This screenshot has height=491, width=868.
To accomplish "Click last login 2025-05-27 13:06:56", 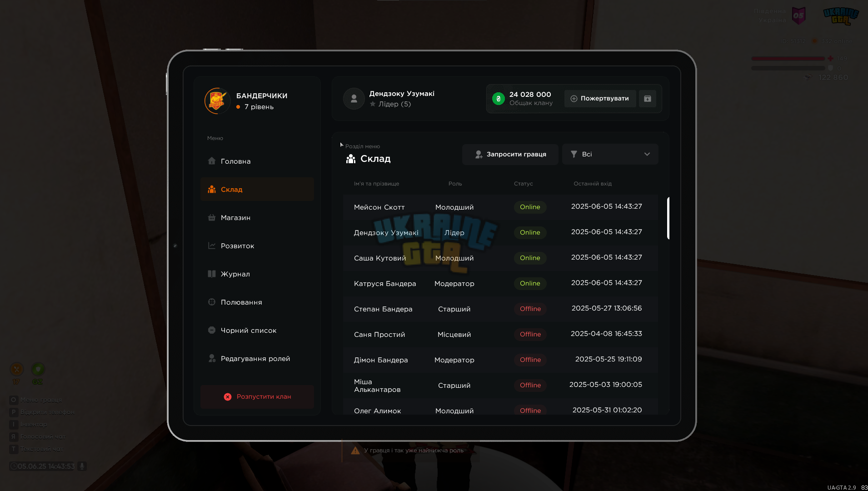I will pyautogui.click(x=607, y=308).
